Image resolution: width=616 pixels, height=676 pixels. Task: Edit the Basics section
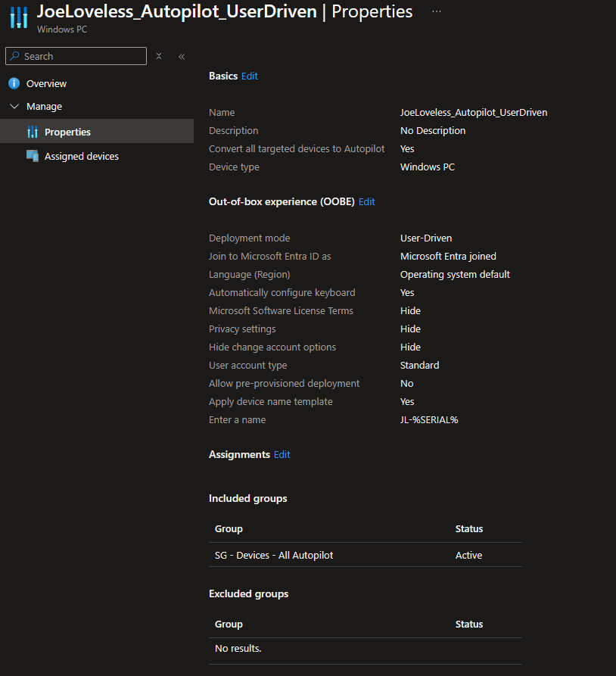pyautogui.click(x=250, y=76)
